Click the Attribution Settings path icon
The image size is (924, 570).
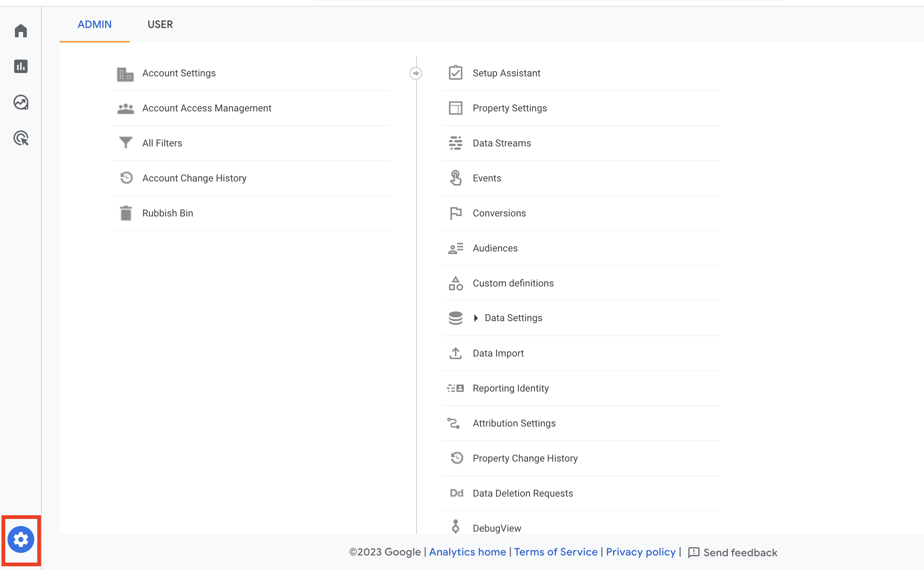pos(453,423)
